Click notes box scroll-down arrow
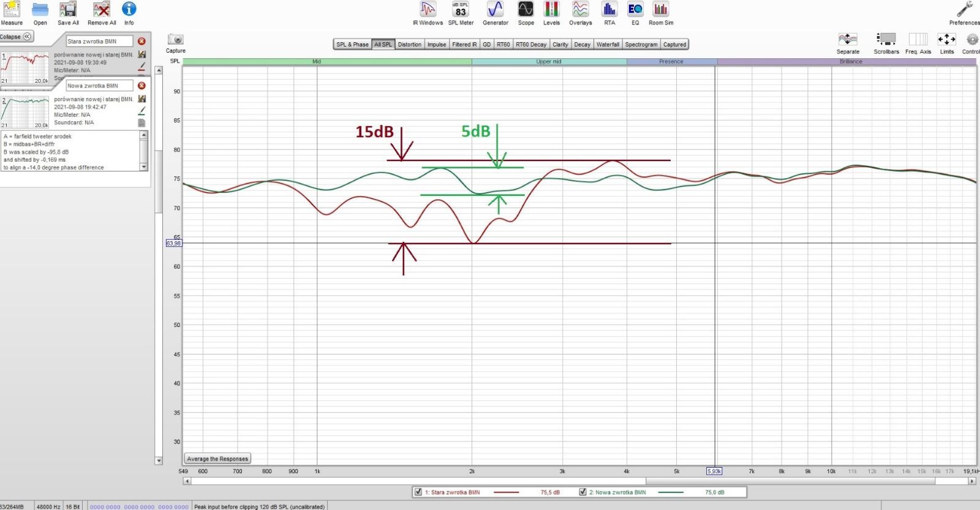Viewport: 980px width, 510px height. click(144, 167)
